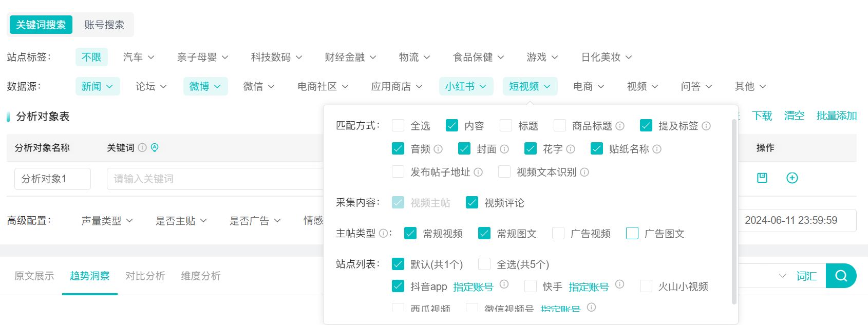
Task: Expand the 声量类型 advanced filter
Action: [x=107, y=221]
